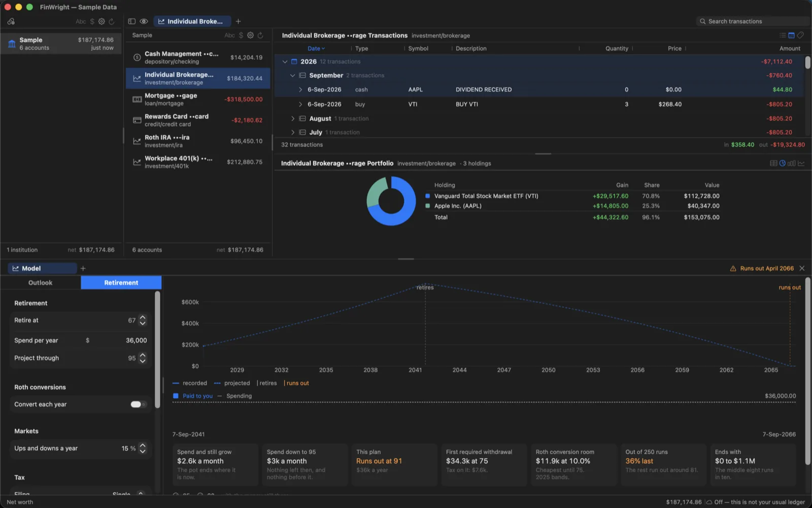
Task: Click the Type column header
Action: (x=362, y=48)
